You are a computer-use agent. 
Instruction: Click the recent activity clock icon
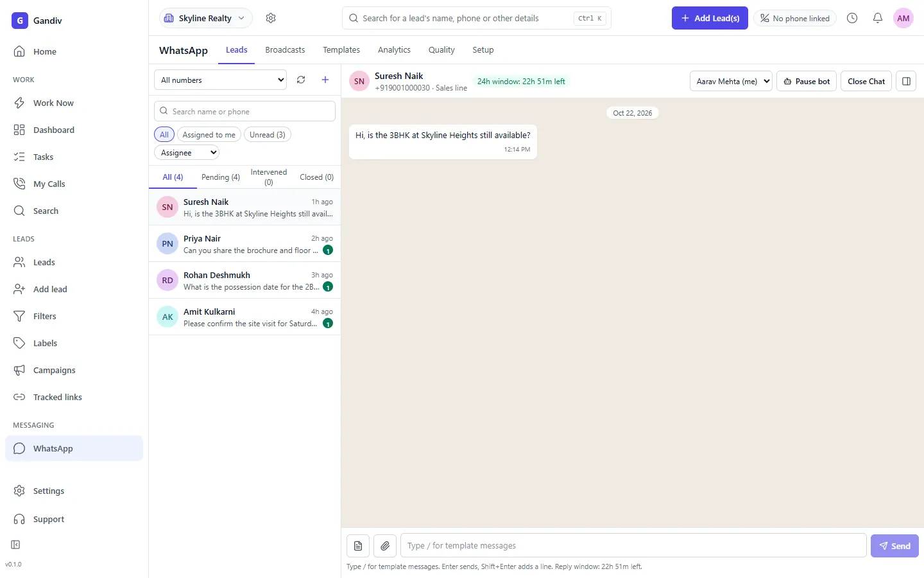coord(852,18)
